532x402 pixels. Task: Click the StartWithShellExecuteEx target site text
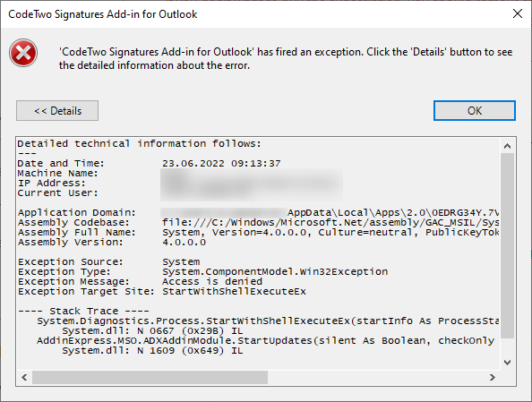234,291
